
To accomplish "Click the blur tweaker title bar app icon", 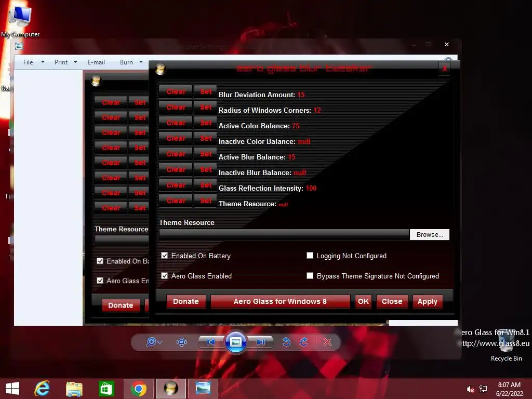I will pos(160,69).
